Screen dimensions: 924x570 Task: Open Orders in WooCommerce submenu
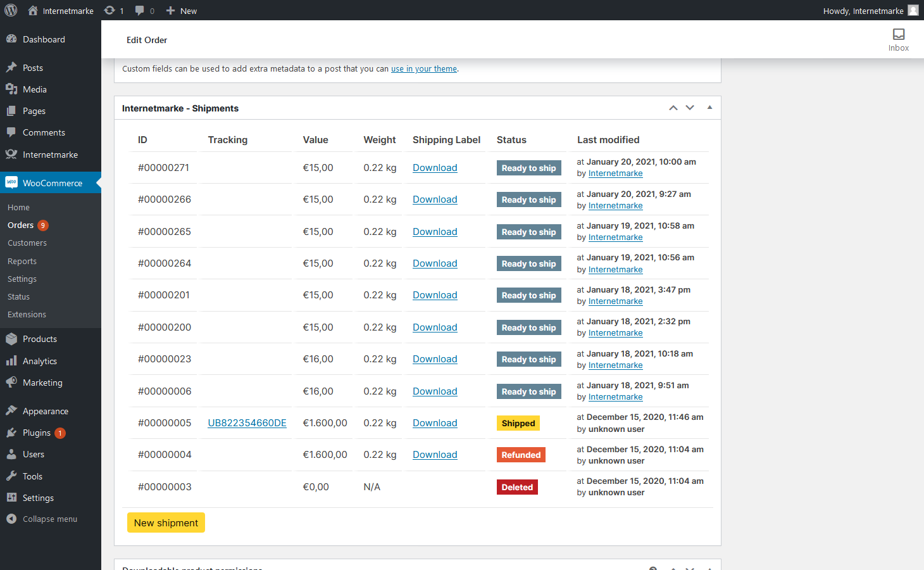pyautogui.click(x=20, y=225)
